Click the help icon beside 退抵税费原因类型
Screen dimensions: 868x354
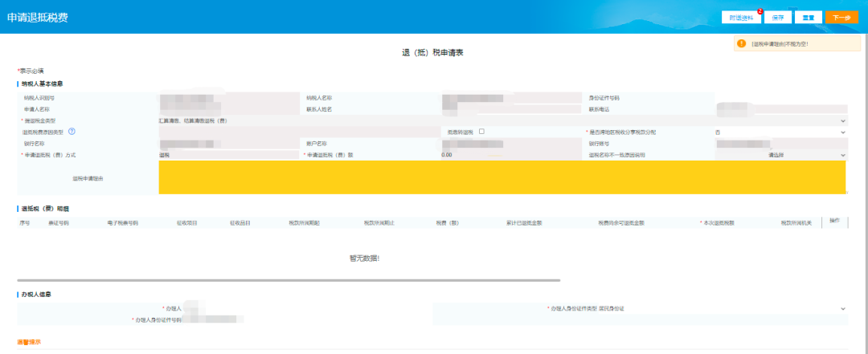(x=72, y=132)
